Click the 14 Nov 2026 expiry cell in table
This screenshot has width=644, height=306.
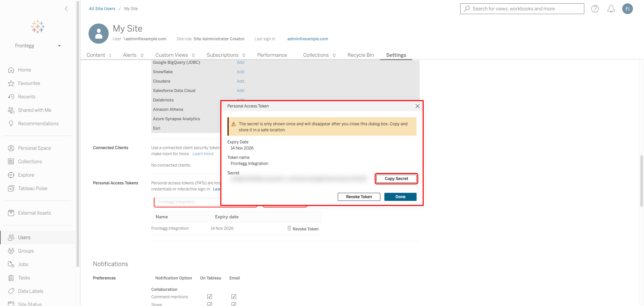[x=222, y=228]
